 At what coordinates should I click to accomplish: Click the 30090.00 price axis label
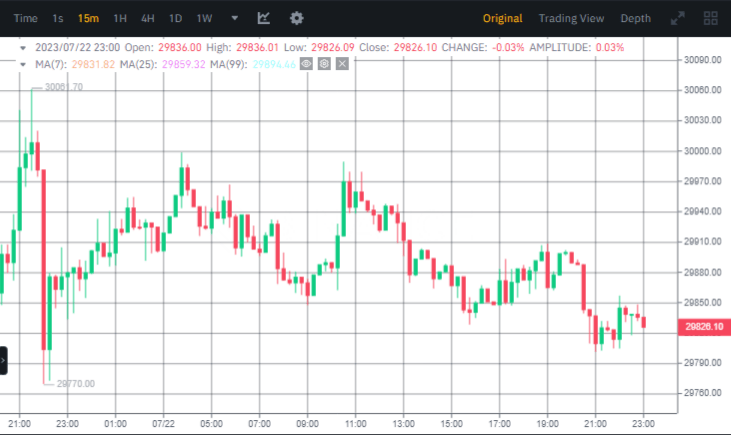coord(702,60)
